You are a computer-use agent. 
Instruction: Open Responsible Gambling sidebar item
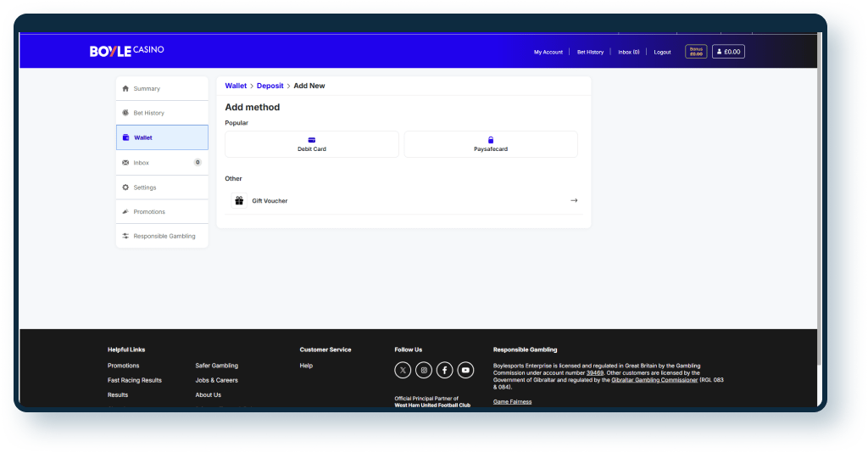tap(162, 236)
